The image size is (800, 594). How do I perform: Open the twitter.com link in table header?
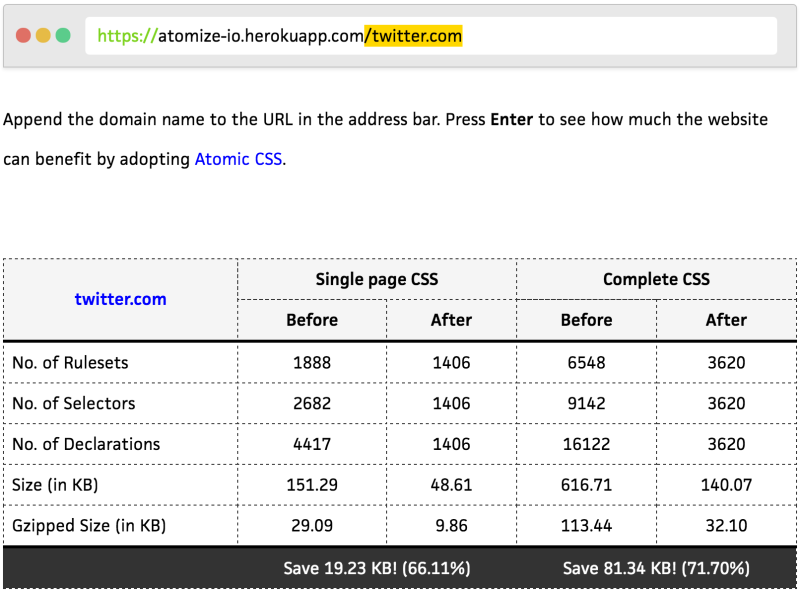(120, 299)
